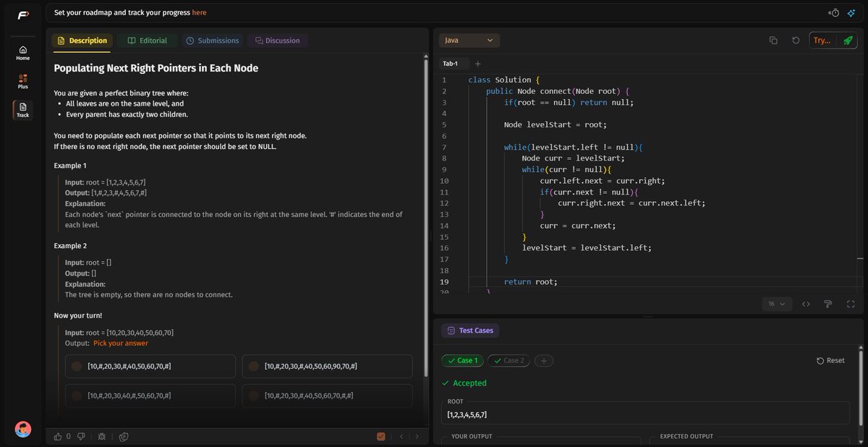Follow the orange 'here' roadmap link
868x447 pixels.
[x=199, y=12]
